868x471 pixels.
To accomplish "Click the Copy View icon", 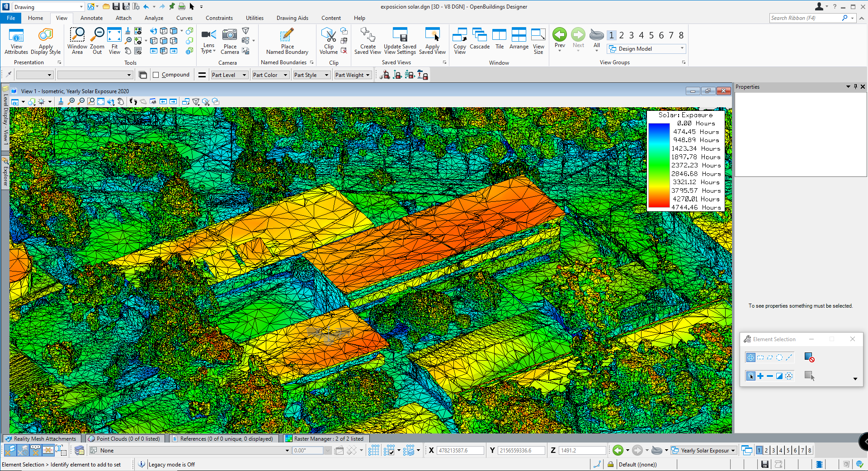I will point(459,40).
